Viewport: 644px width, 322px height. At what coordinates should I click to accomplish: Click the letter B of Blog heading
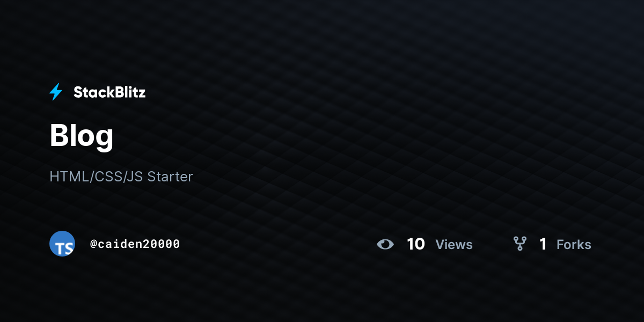click(x=60, y=135)
